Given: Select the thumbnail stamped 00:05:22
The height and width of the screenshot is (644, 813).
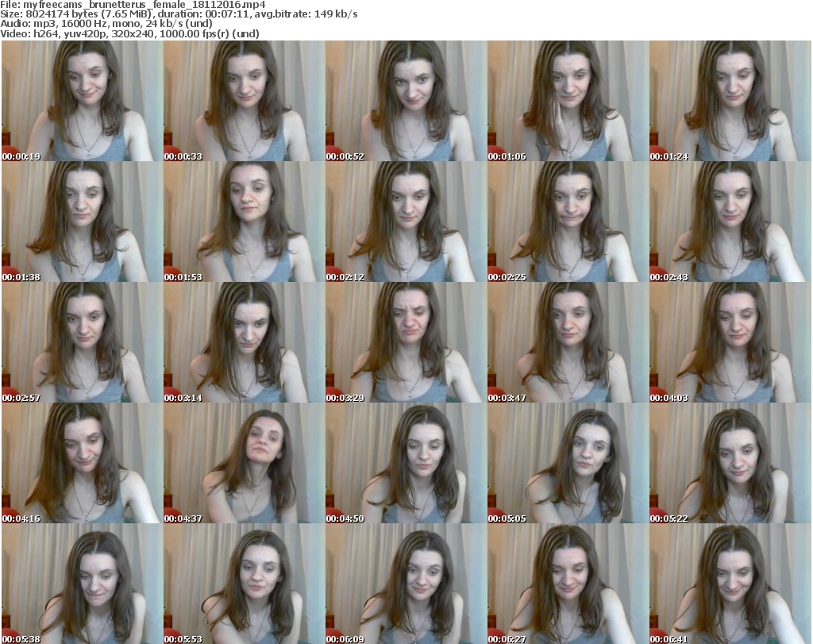Looking at the screenshot, I should click(x=730, y=463).
